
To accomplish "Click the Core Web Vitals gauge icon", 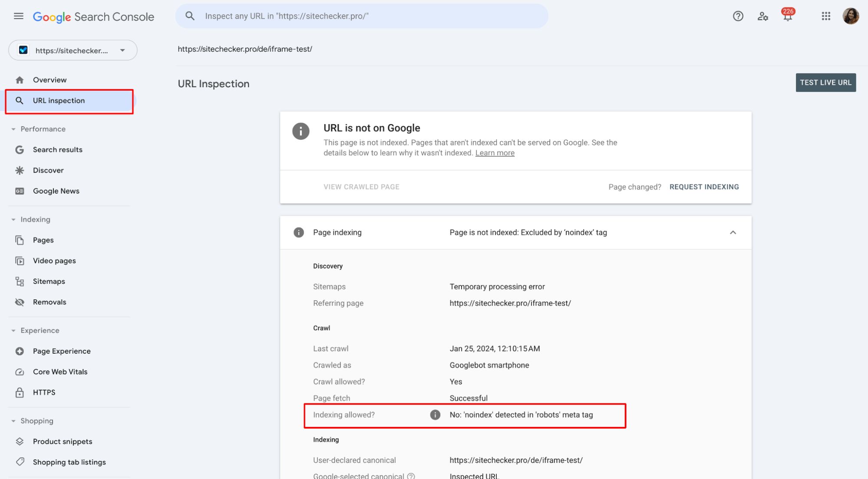I will 20,372.
